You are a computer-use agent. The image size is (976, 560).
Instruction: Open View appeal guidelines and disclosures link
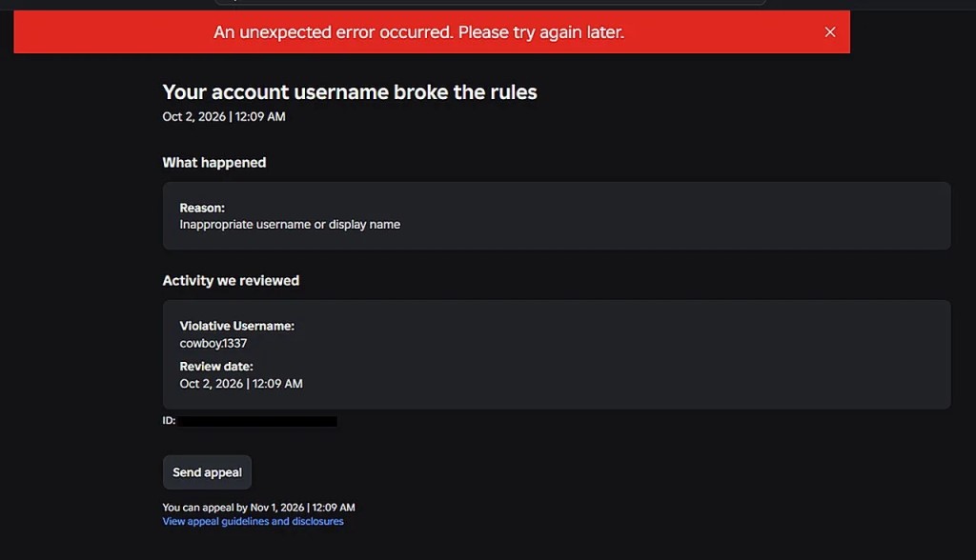coord(253,521)
